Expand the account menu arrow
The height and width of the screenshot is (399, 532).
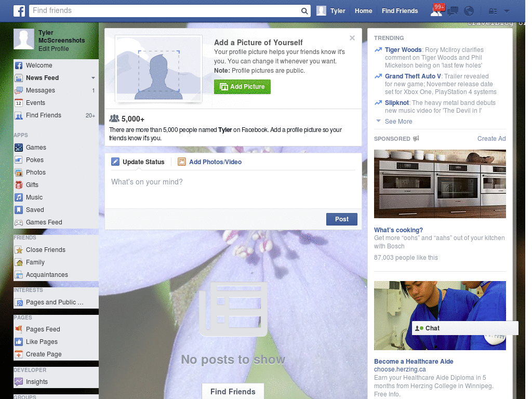tap(507, 11)
